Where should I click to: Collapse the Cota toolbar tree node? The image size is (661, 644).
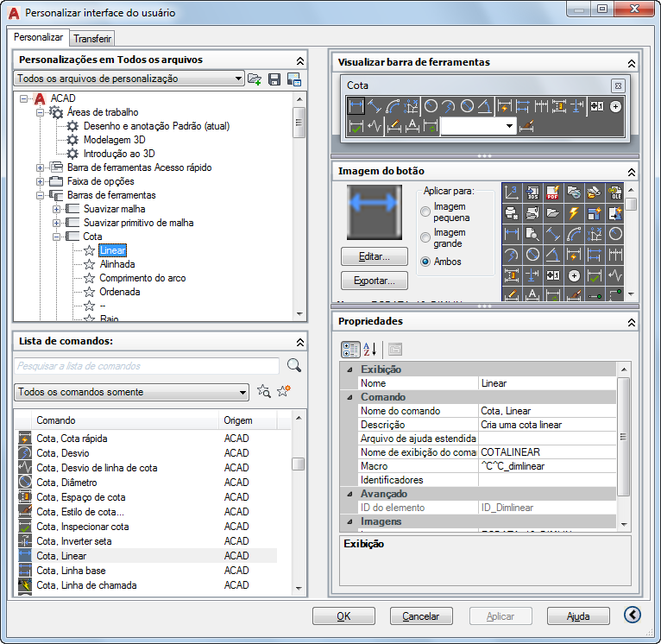tap(56, 237)
